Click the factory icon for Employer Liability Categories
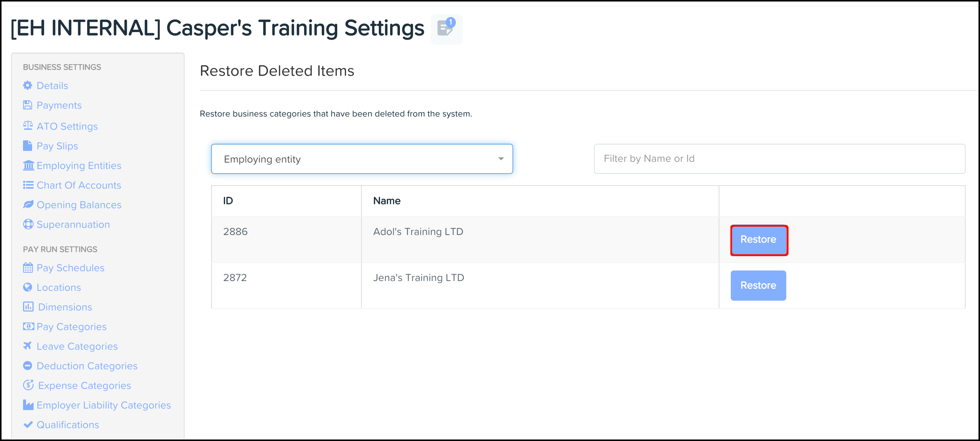This screenshot has height=441, width=980. click(28, 405)
